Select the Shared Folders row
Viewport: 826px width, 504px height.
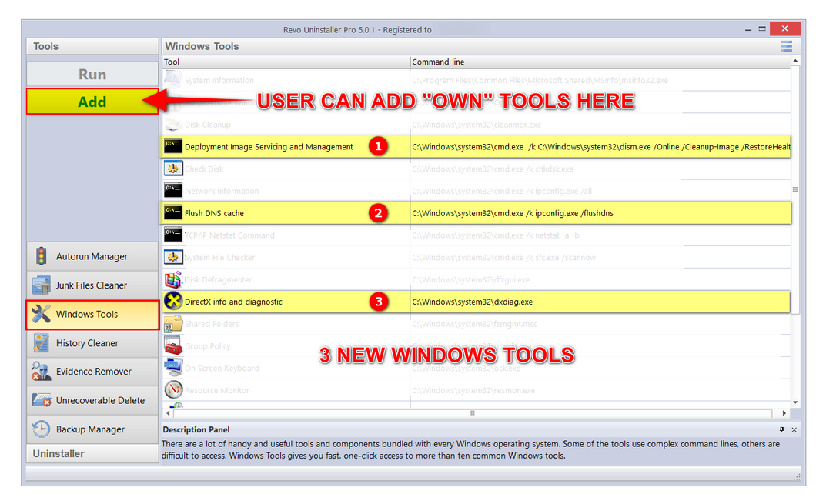point(475,324)
